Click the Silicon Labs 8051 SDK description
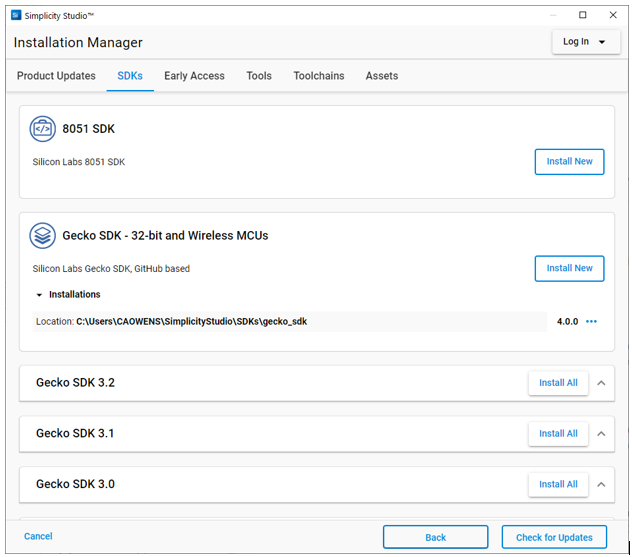The image size is (632, 557). click(79, 162)
